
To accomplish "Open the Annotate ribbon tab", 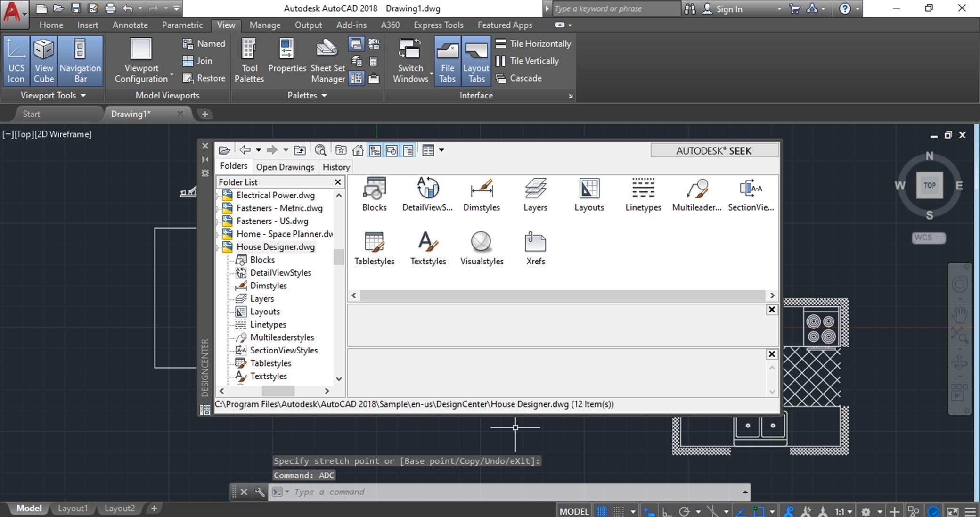I will click(x=130, y=25).
